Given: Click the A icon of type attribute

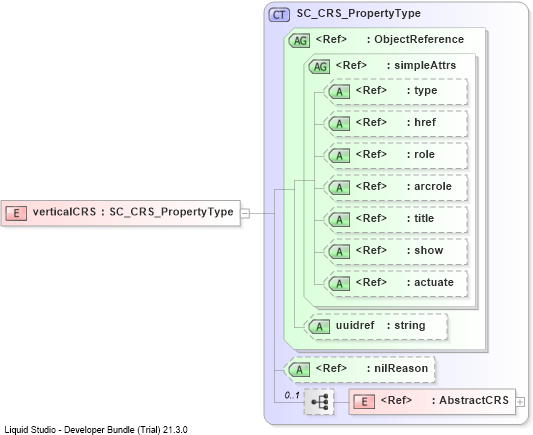Looking at the screenshot, I should pos(339,92).
